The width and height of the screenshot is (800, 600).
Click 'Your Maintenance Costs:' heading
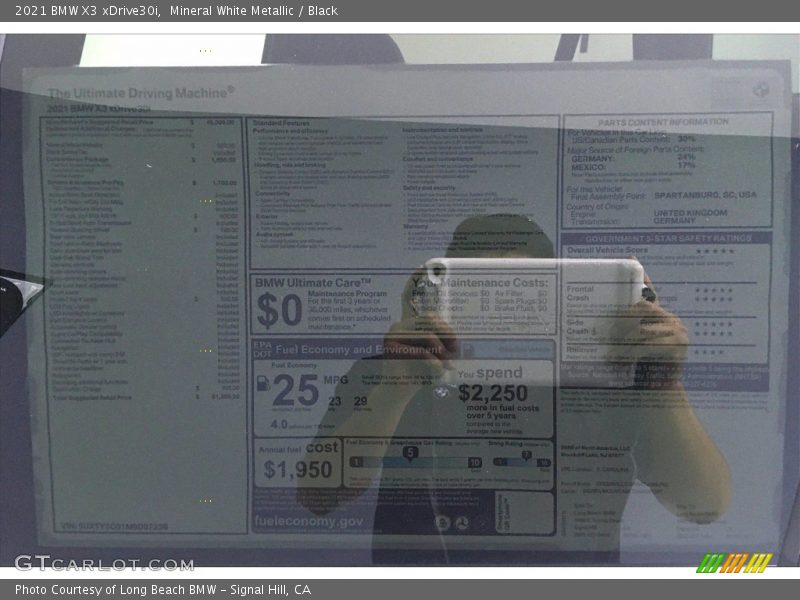(480, 282)
